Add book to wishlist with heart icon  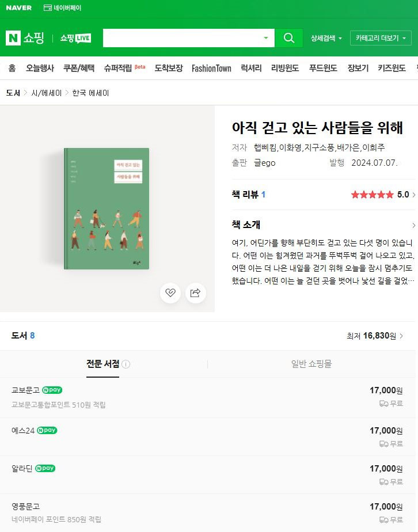coord(170,292)
